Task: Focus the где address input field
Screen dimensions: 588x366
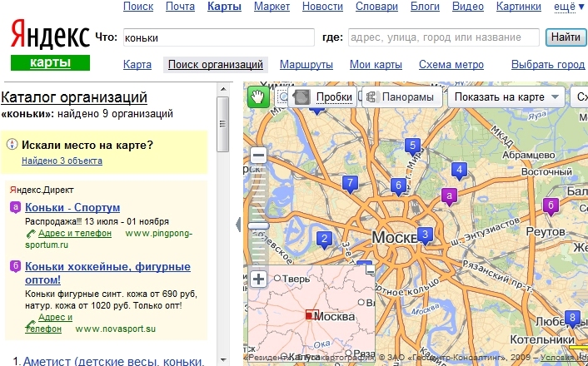Action: (444, 37)
